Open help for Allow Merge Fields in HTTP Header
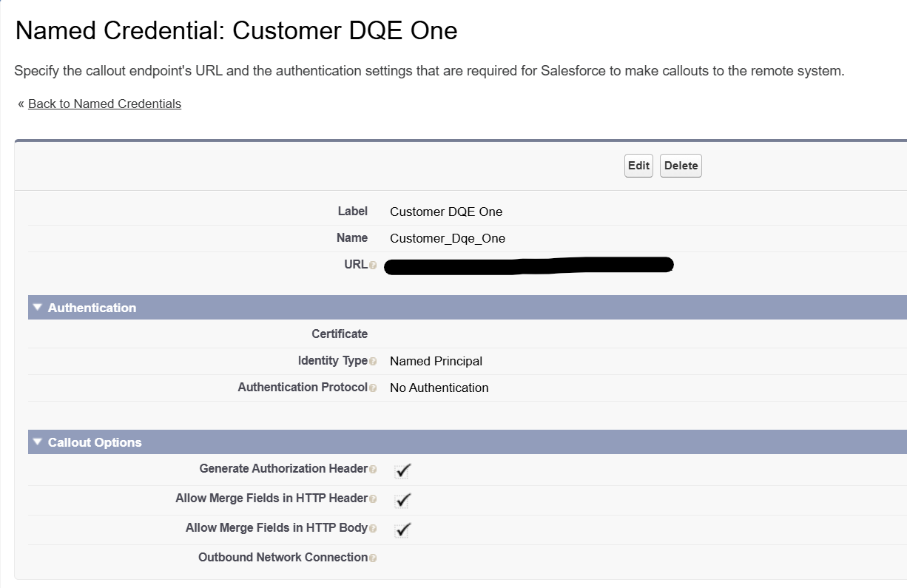 (x=373, y=499)
